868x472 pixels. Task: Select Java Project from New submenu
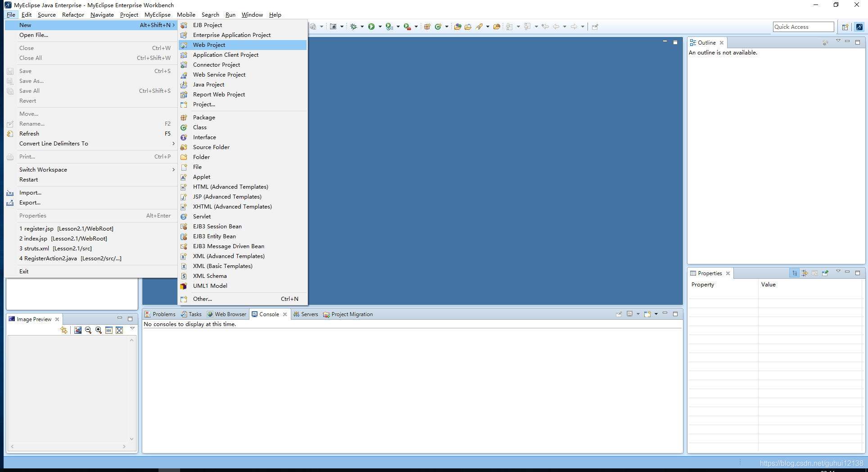click(243, 84)
